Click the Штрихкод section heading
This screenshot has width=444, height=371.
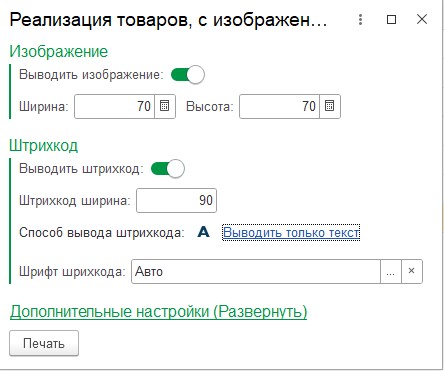(x=44, y=145)
